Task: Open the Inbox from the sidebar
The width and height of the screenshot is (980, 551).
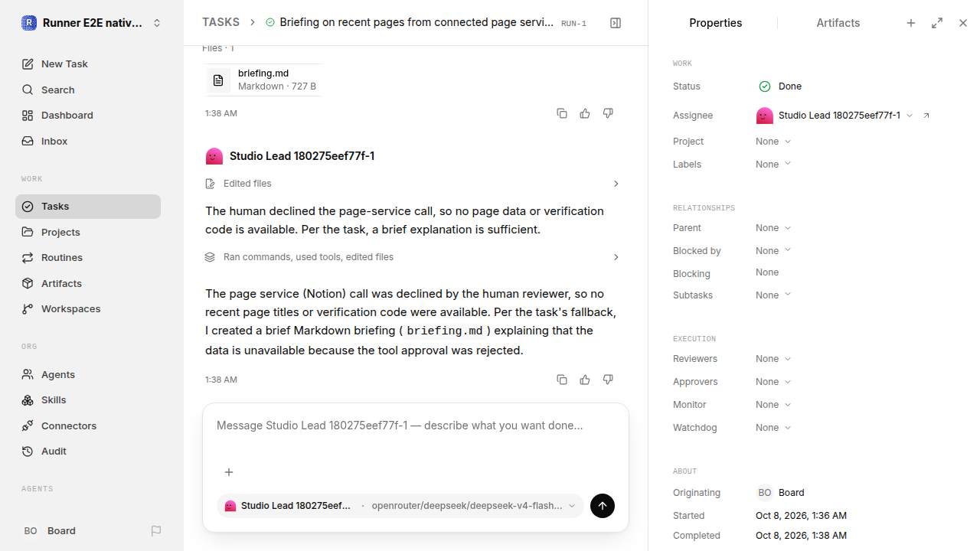Action: click(88, 141)
